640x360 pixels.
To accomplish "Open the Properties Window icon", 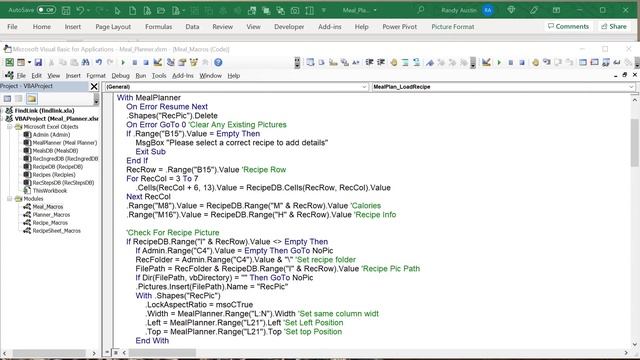I will [182, 62].
